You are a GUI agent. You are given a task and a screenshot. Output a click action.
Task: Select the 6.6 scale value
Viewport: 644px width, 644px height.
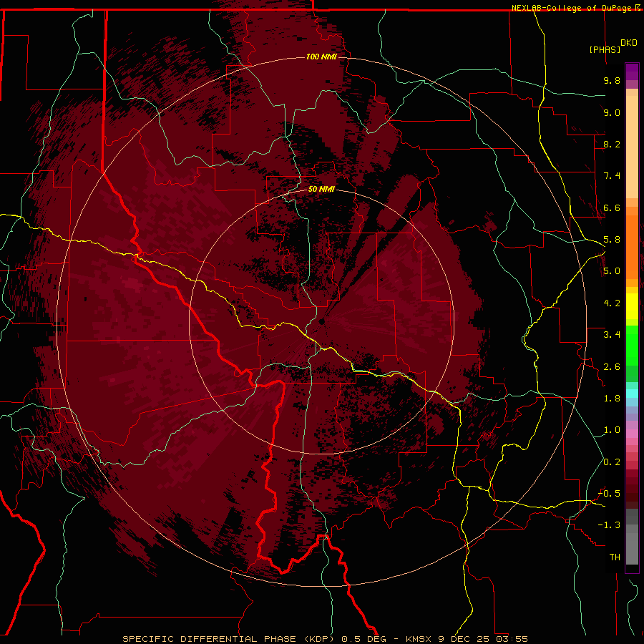pyautogui.click(x=612, y=208)
